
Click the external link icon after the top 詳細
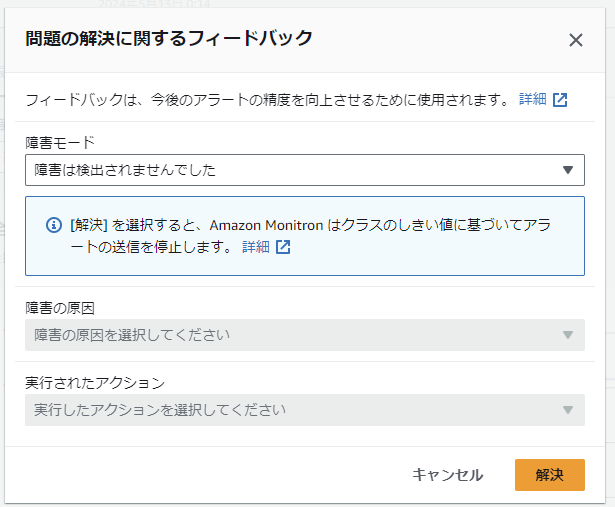coord(560,99)
